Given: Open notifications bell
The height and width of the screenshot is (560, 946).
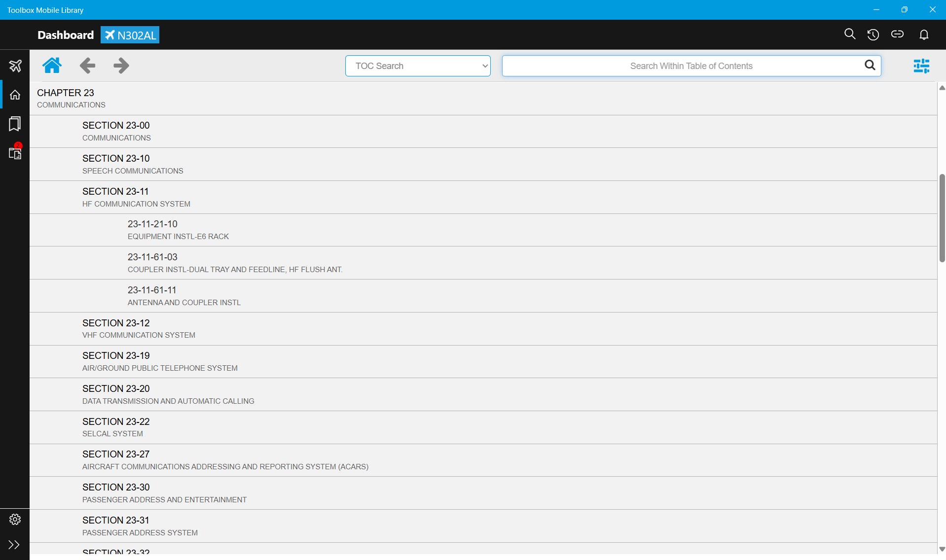Looking at the screenshot, I should 924,35.
